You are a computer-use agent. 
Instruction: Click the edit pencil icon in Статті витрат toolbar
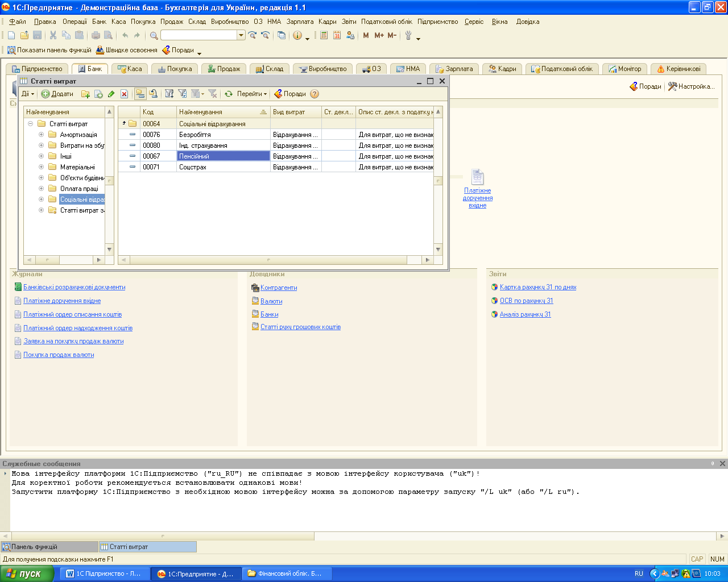(111, 94)
